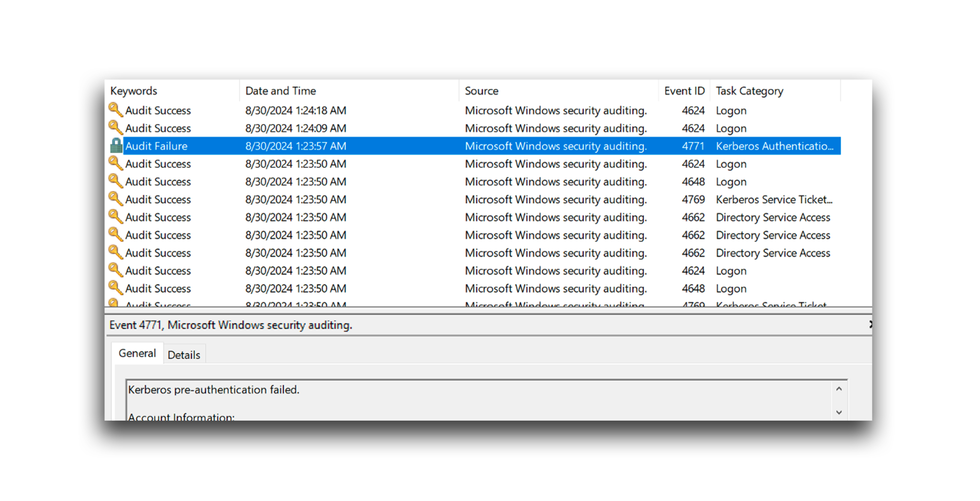Open the General tab
Image resolution: width=980 pixels, height=501 pixels.
137,353
